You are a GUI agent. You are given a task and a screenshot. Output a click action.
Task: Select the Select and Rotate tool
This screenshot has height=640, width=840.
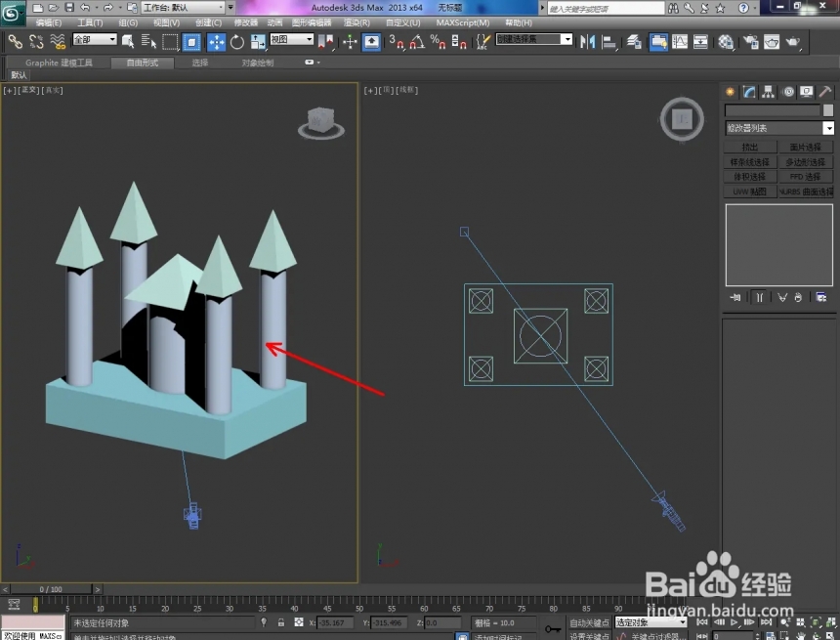click(x=236, y=42)
